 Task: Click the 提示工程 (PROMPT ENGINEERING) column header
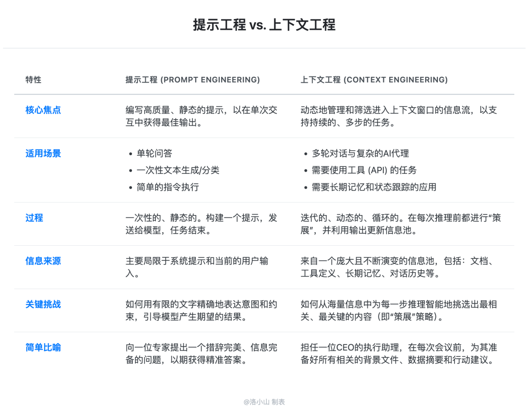[x=192, y=79]
